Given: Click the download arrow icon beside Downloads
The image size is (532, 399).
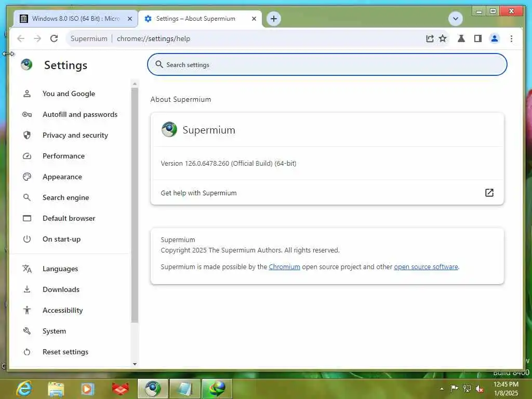Looking at the screenshot, I should click(27, 289).
